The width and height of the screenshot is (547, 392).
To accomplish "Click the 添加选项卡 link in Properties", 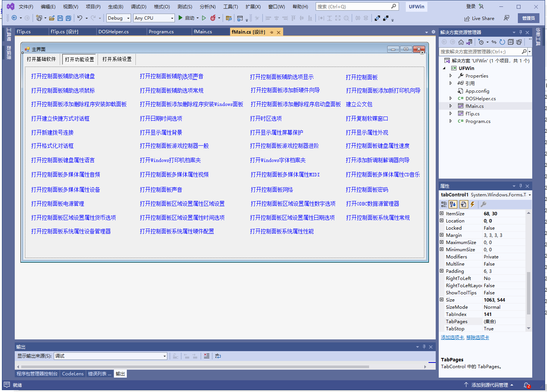I will (x=452, y=338).
